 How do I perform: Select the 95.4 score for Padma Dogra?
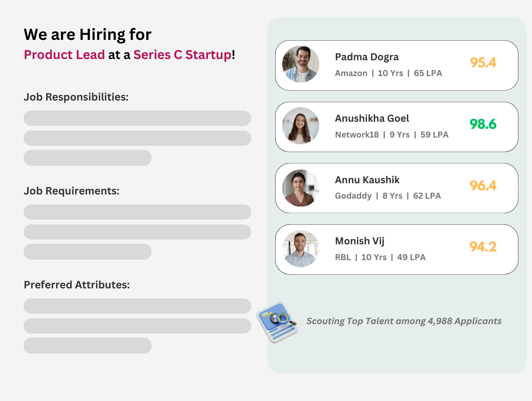click(x=483, y=63)
